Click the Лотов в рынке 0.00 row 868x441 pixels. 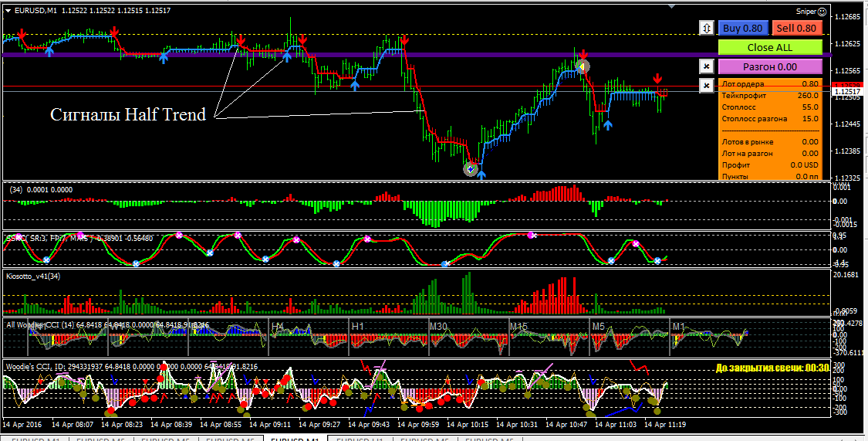(770, 142)
